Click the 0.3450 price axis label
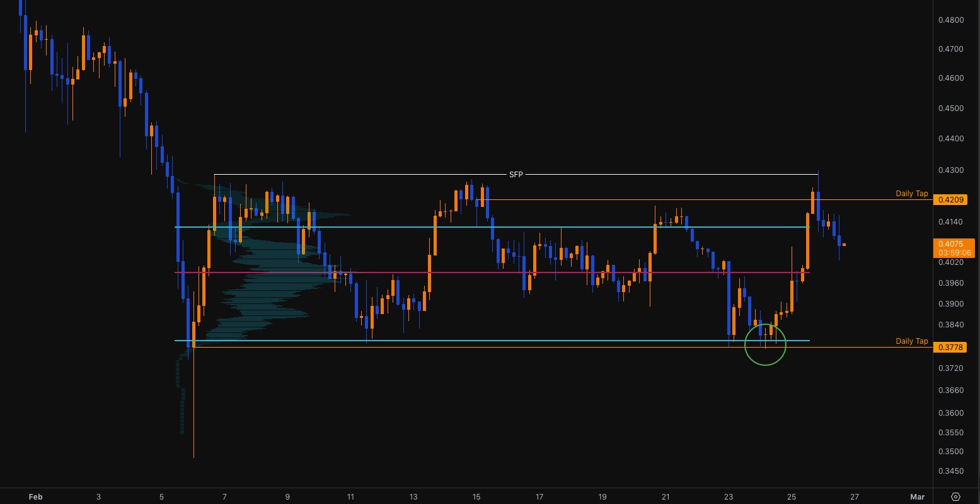This screenshot has width=980, height=504. pyautogui.click(x=950, y=471)
